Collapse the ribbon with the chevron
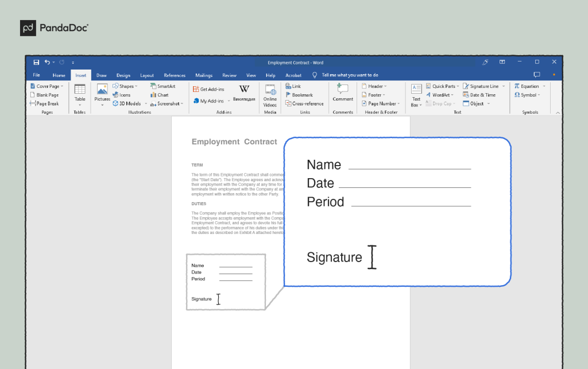Image resolution: width=588 pixels, height=369 pixels. [558, 113]
